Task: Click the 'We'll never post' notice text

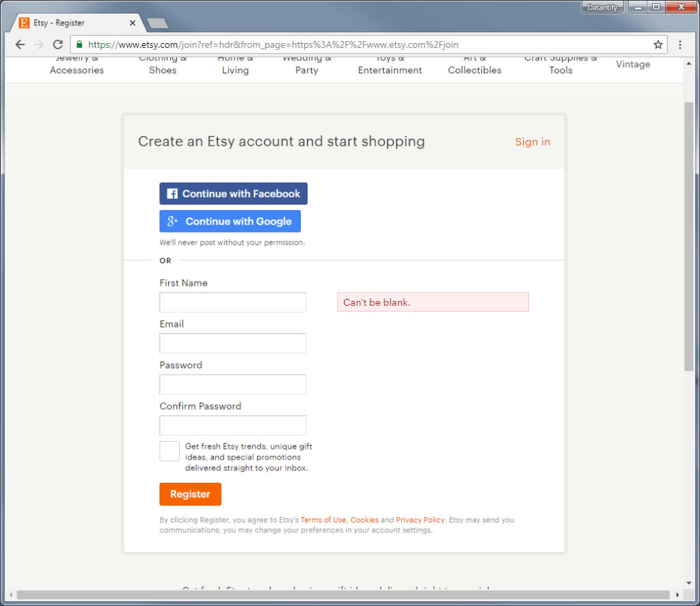Action: (x=232, y=243)
